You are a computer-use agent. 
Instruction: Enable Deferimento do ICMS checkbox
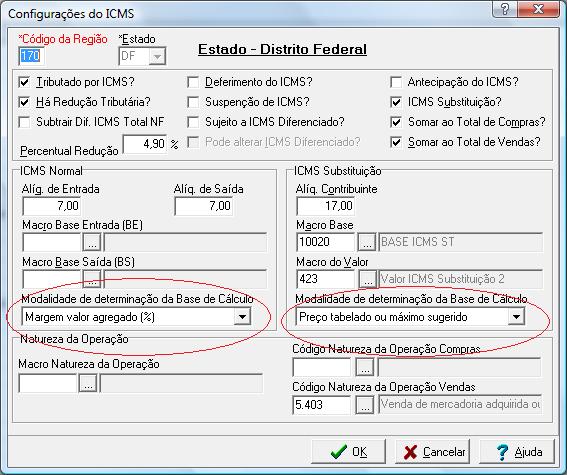coord(193,82)
